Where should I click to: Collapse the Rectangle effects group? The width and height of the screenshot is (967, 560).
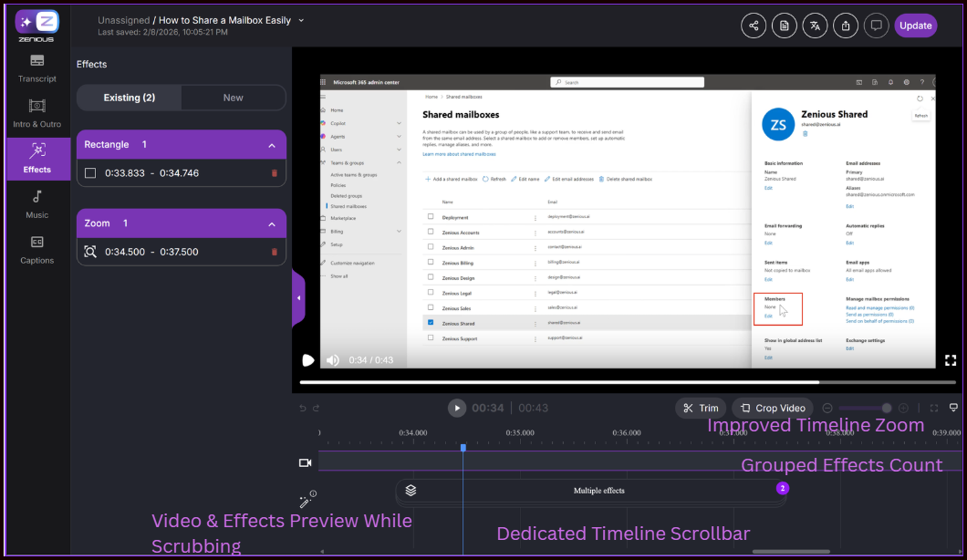tap(272, 145)
